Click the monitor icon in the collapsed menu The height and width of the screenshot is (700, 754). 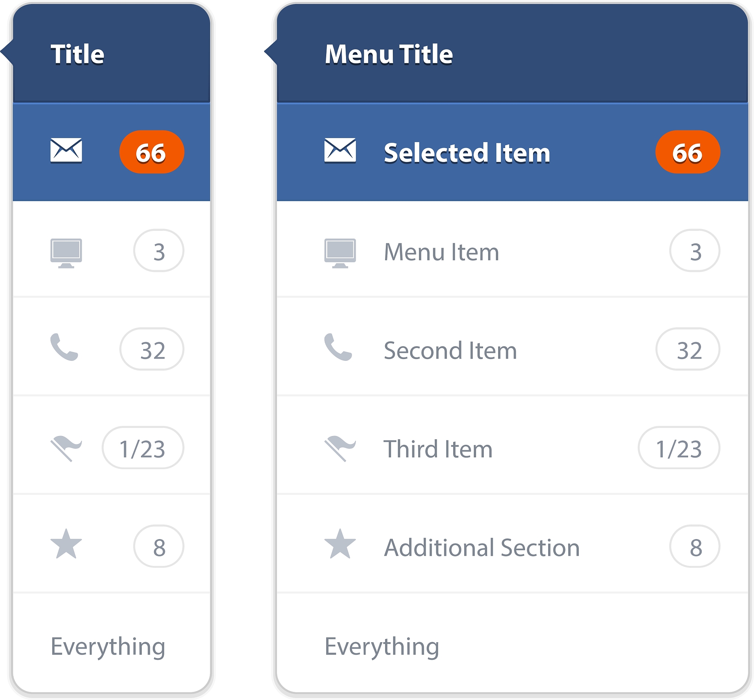(x=66, y=253)
